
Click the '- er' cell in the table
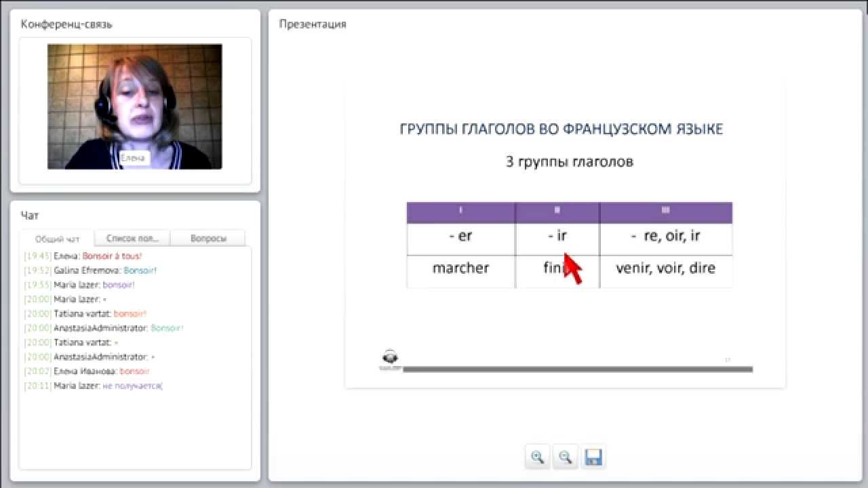point(461,239)
